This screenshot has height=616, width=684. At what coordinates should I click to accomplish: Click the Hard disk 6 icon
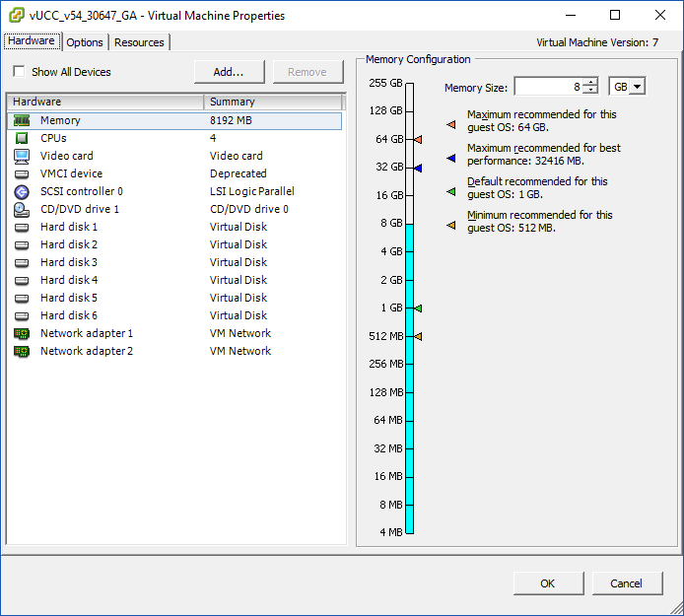tap(22, 316)
